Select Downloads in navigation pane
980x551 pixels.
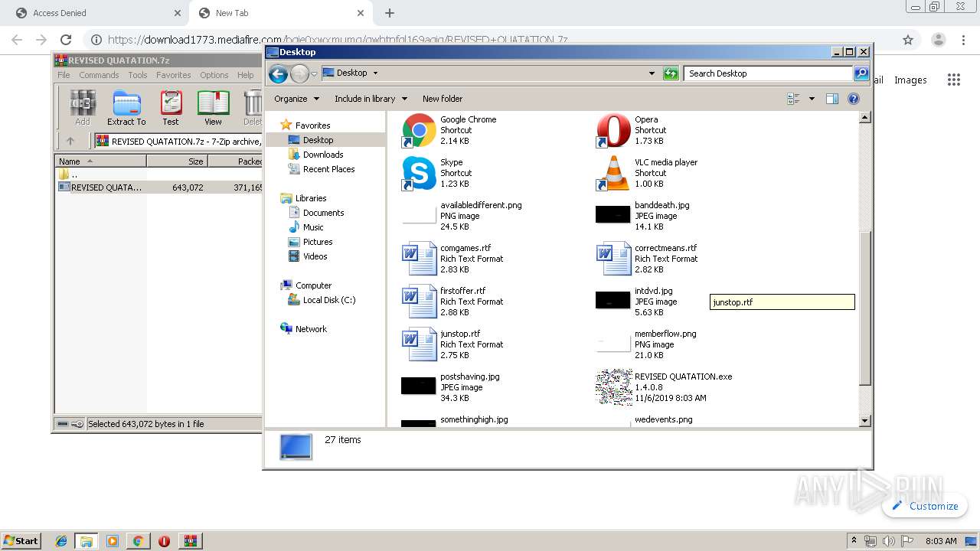point(323,155)
